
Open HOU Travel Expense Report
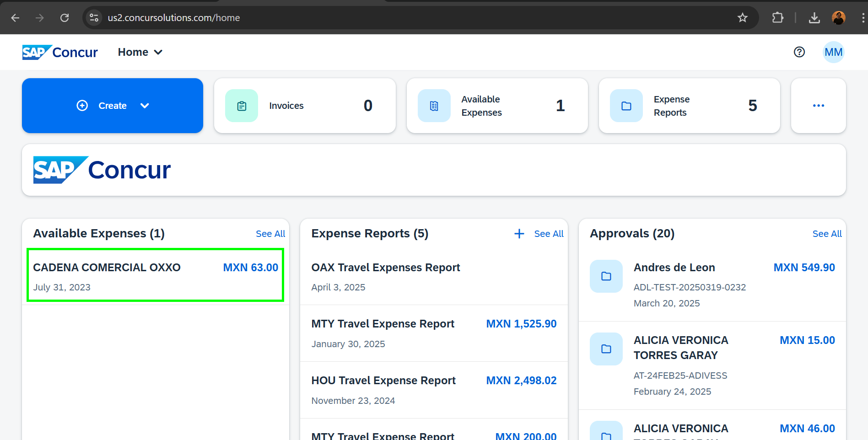click(x=434, y=390)
